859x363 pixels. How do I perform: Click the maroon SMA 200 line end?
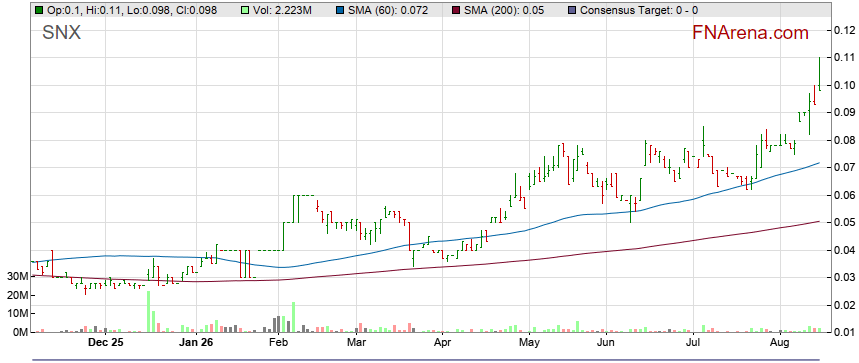tap(818, 221)
